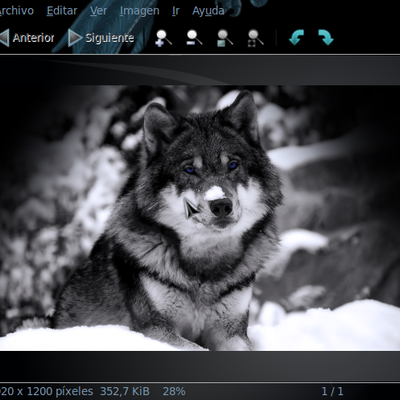Go to the previous image with Anterior

[27, 38]
